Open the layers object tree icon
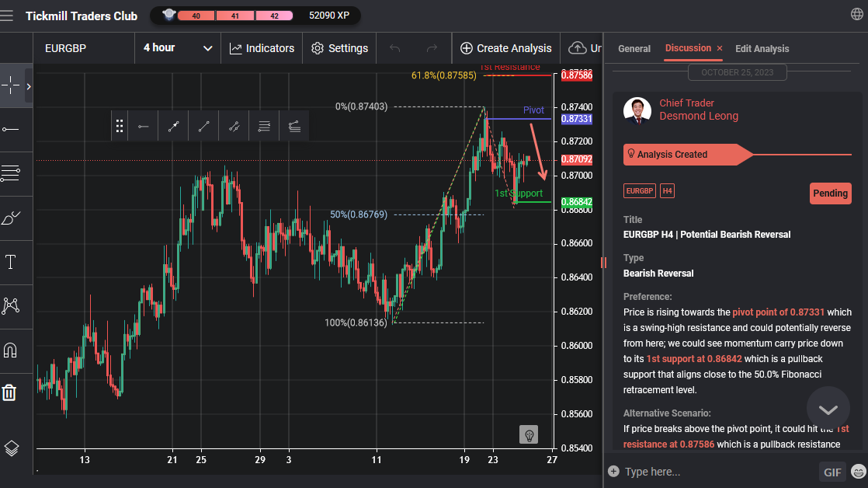The height and width of the screenshot is (488, 868). 12,448
